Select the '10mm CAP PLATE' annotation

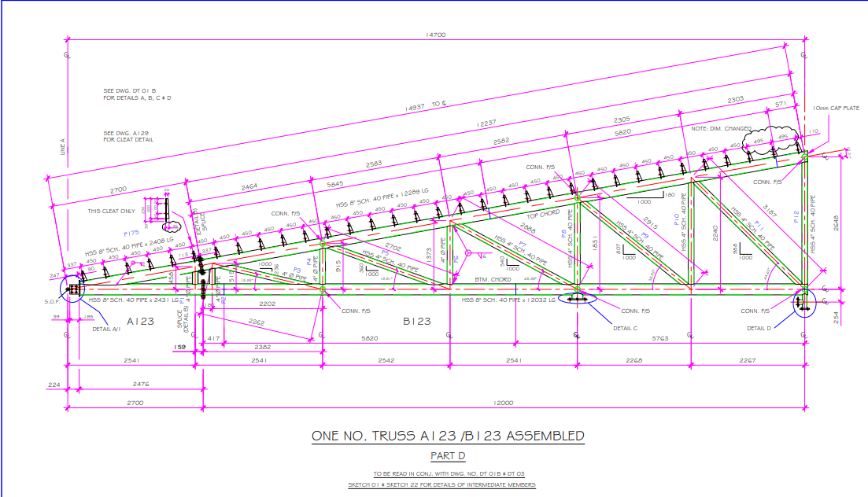tap(836, 108)
